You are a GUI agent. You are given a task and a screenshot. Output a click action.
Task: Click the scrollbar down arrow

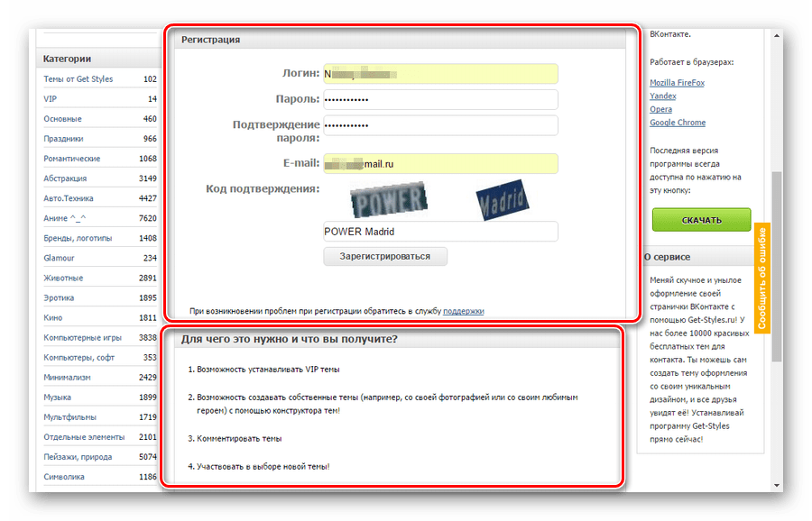pos(777,485)
